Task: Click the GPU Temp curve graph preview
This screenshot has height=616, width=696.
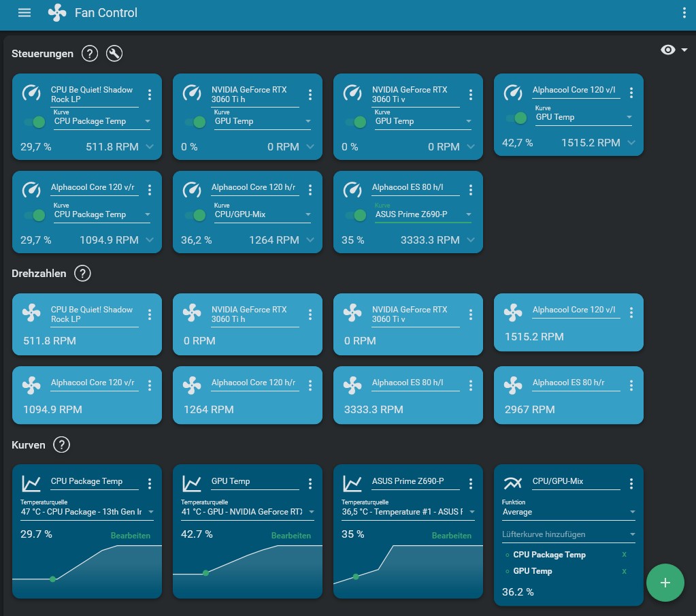Action: pyautogui.click(x=248, y=570)
